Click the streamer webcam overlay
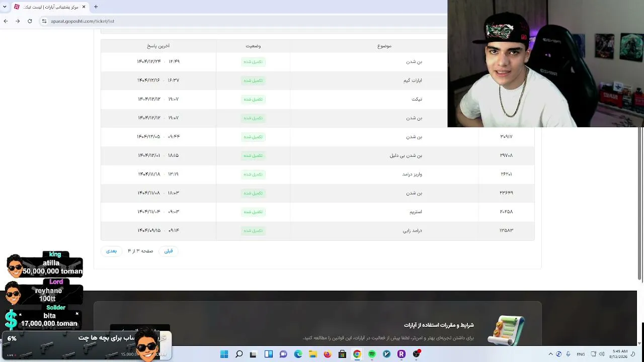Image resolution: width=644 pixels, height=362 pixels. coord(545,63)
